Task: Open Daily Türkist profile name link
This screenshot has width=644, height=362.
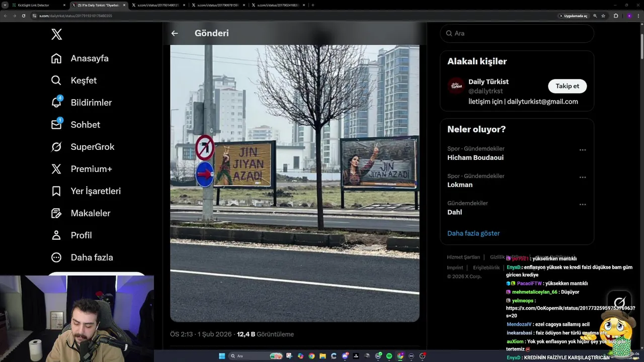Action: [x=489, y=81]
